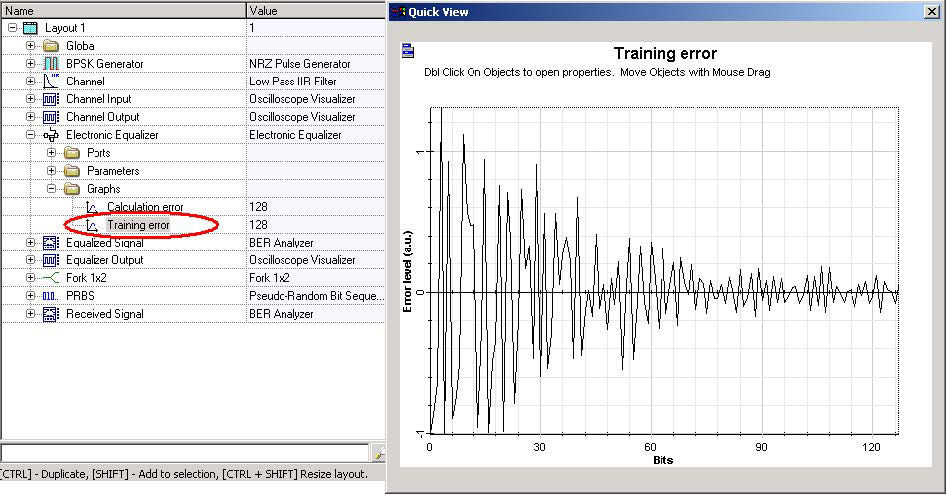
Task: Expand the Fork 1x2 node
Action: tap(30, 278)
